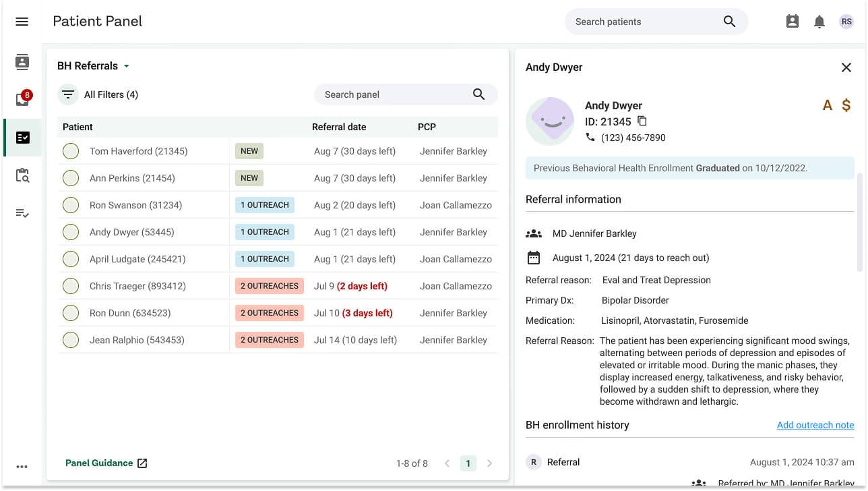This screenshot has width=868, height=491.
Task: Click Chris Traeger's 2 OUTREACHES tag
Action: (x=270, y=286)
